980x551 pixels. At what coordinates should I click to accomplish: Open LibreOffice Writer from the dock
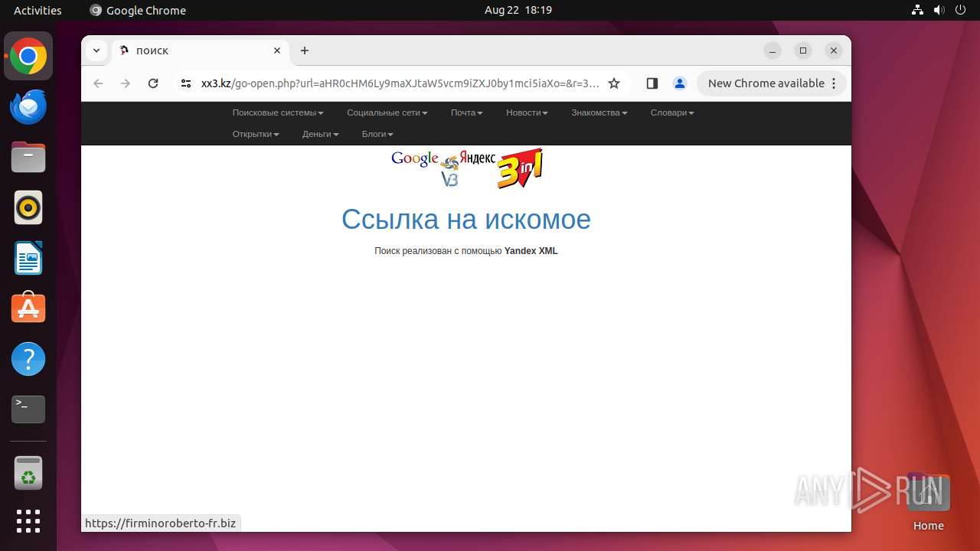click(x=28, y=258)
